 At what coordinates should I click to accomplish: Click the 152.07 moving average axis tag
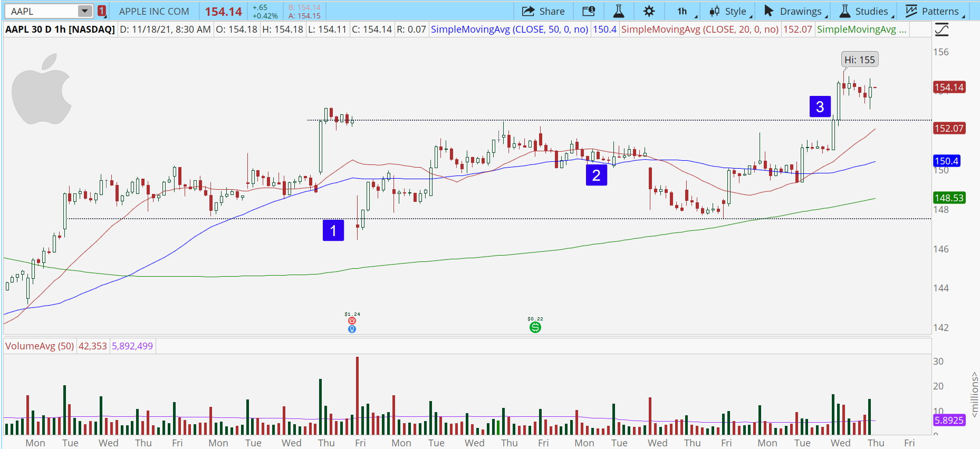tap(949, 129)
